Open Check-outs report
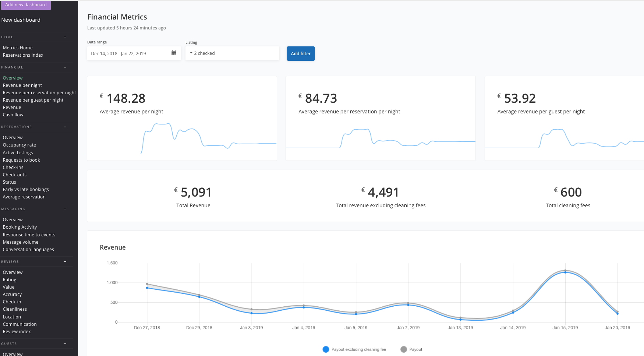This screenshot has width=644, height=356. click(x=15, y=175)
